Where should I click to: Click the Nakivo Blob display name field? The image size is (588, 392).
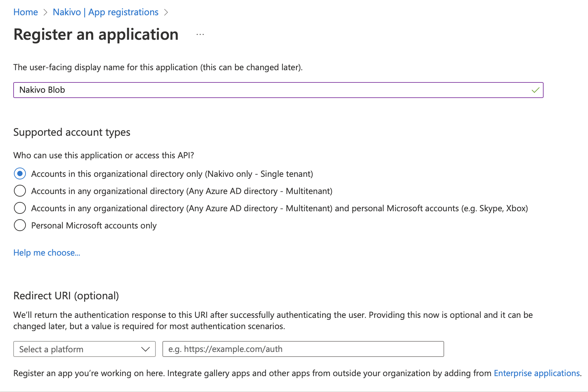[272, 90]
